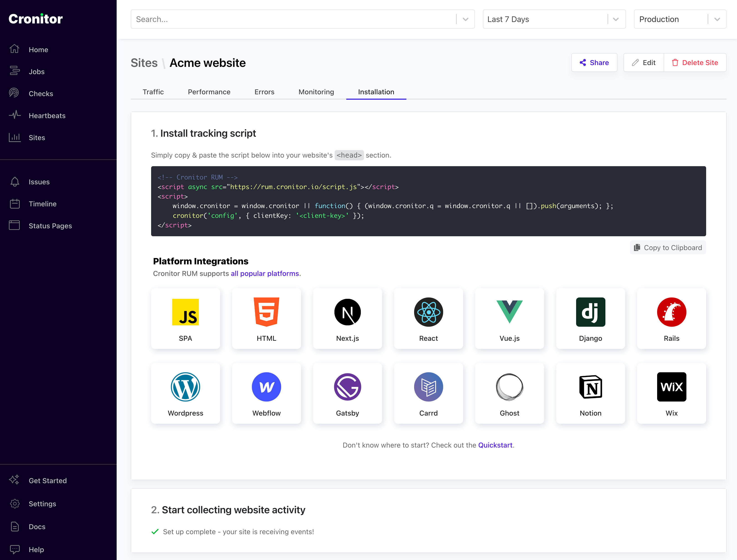Open the Quickstart link
Viewport: 737px width, 560px height.
495,445
